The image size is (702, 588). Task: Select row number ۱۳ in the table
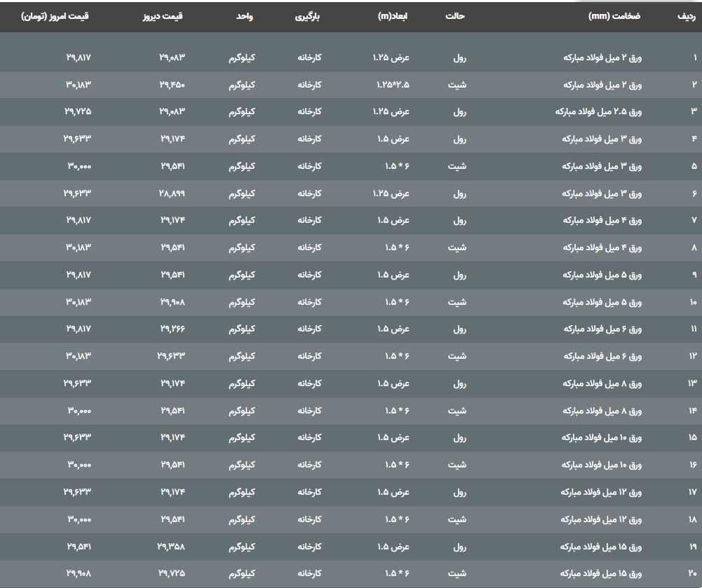tap(692, 383)
